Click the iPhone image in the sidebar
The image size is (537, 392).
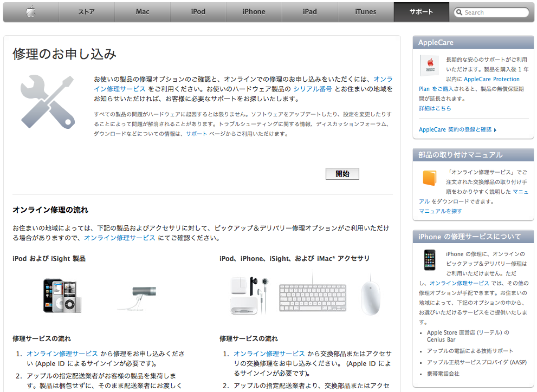(430, 260)
